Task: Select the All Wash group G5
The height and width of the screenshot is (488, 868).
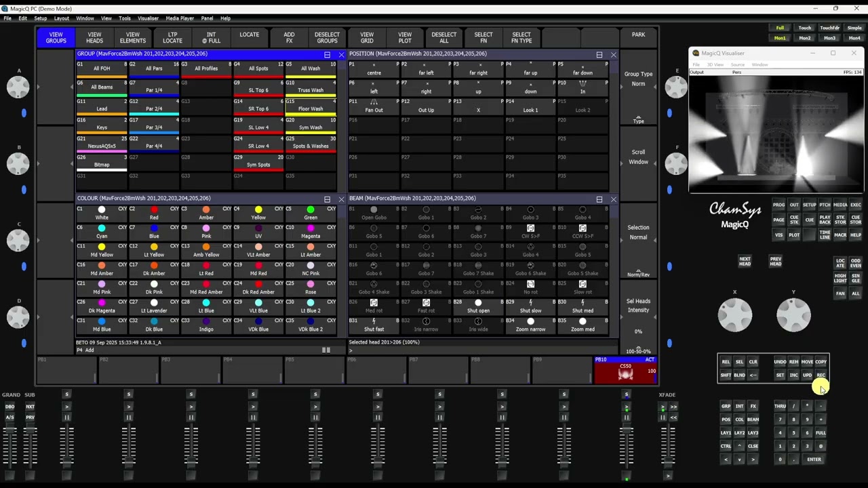Action: click(311, 68)
